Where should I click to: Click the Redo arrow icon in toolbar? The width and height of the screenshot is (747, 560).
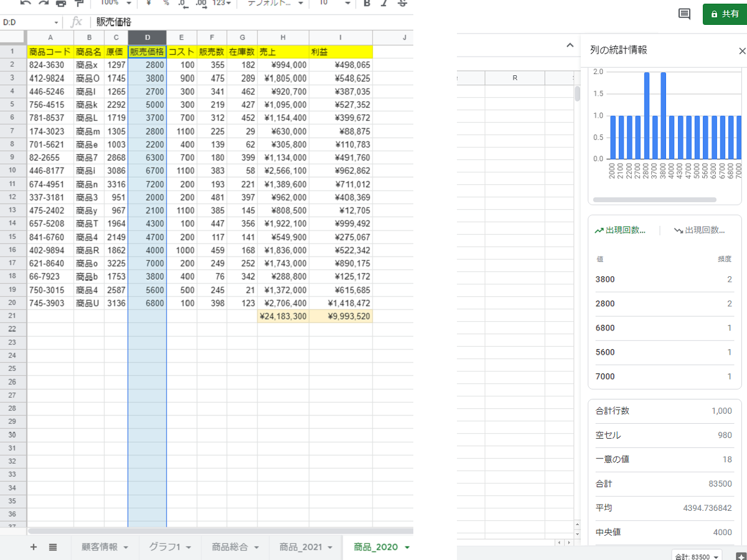pos(43,3)
